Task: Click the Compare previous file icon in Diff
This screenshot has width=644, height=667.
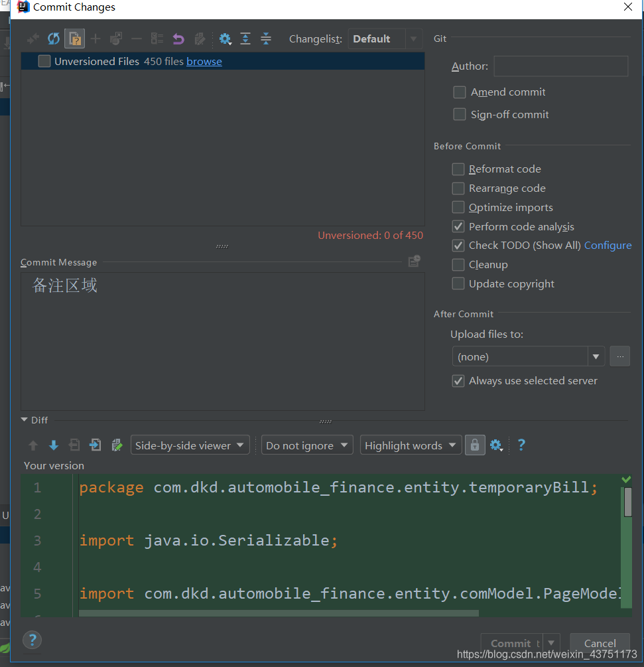Action: click(x=74, y=445)
